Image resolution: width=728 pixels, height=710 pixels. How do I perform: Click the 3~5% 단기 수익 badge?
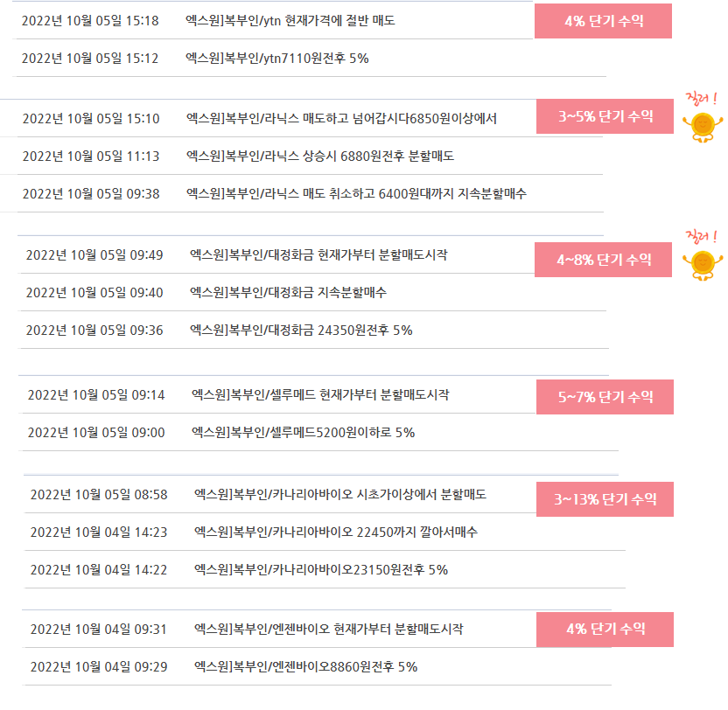pyautogui.click(x=605, y=116)
